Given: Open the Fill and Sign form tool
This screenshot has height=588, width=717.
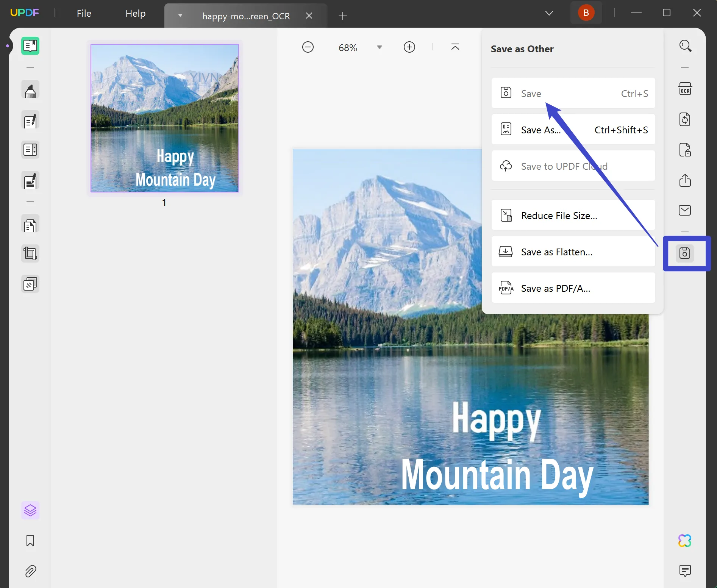Looking at the screenshot, I should click(x=30, y=181).
